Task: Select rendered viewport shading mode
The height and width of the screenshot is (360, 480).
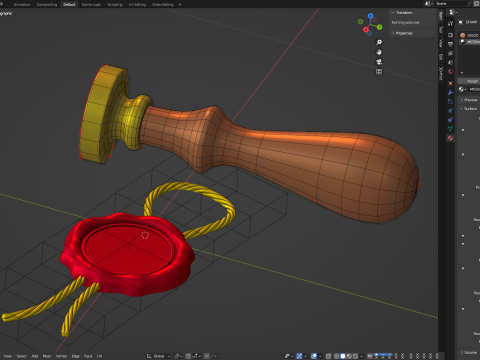Action: click(x=355, y=356)
